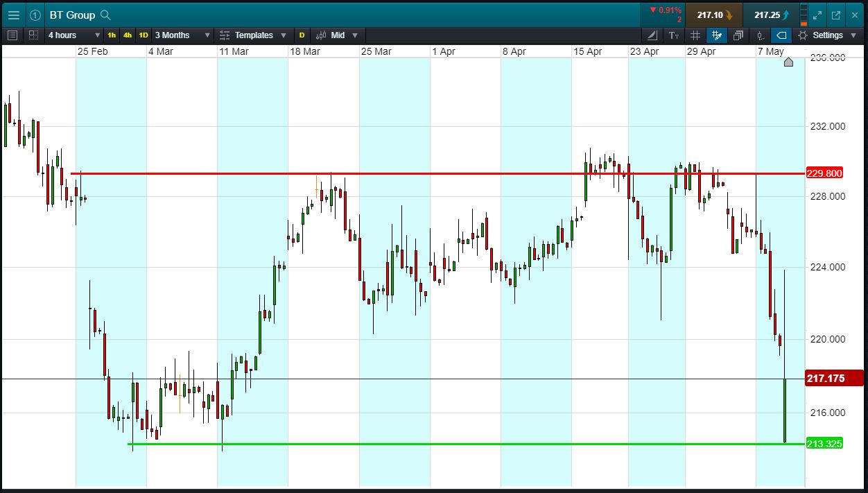Viewport: 868px width, 493px height.
Task: Click the 15 Apr date axis label
Action: click(587, 51)
